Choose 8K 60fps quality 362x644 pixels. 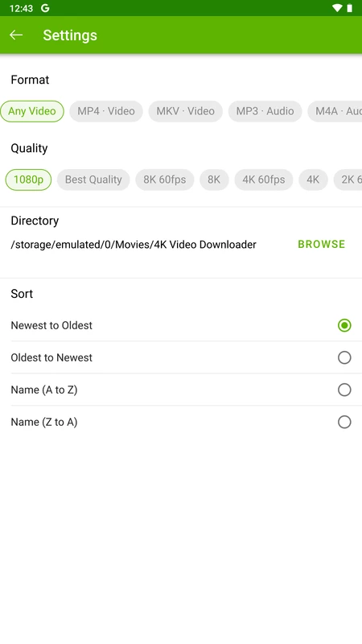(x=165, y=180)
